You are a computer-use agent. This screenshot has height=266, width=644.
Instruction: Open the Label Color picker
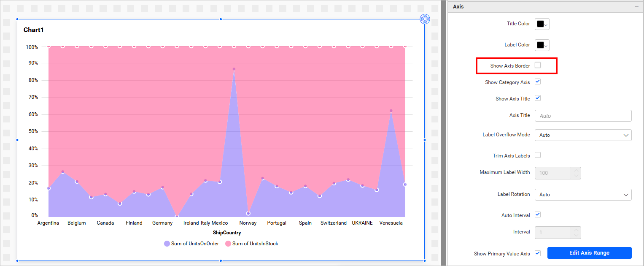(542, 45)
